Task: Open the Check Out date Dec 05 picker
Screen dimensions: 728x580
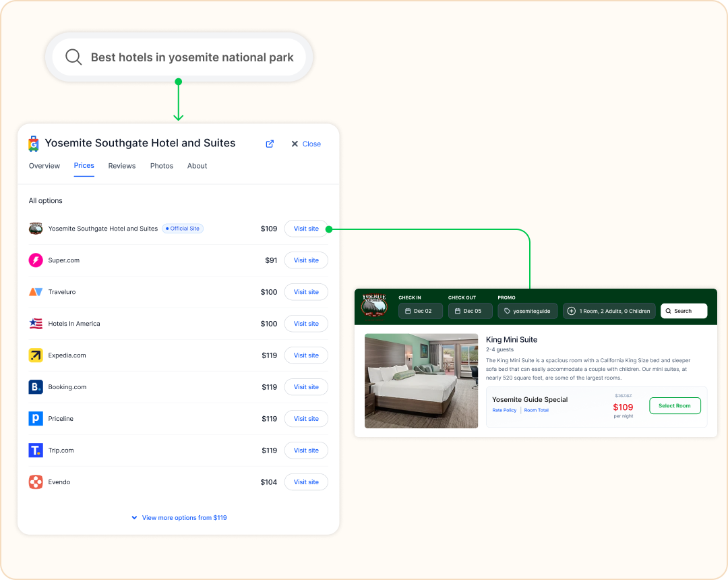Action: click(x=470, y=311)
